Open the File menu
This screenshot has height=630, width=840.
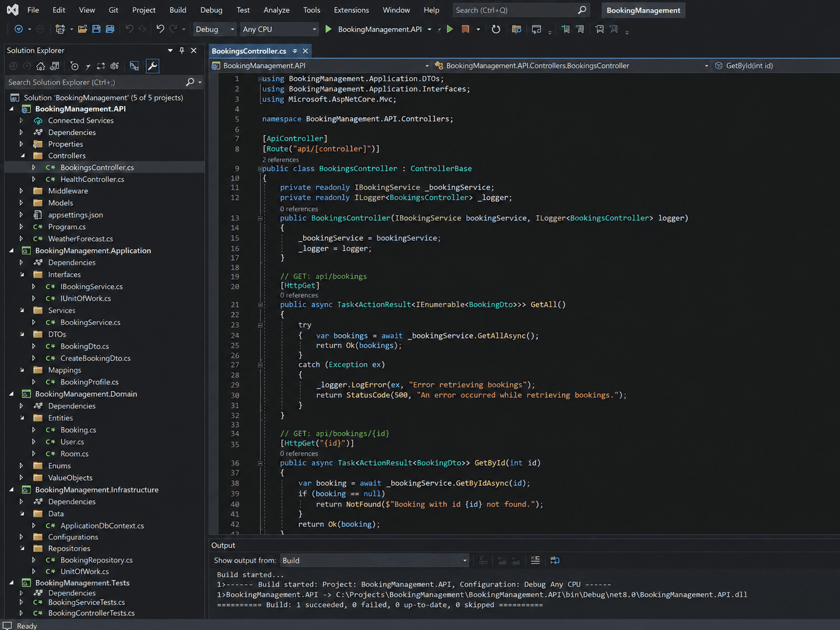pos(33,10)
